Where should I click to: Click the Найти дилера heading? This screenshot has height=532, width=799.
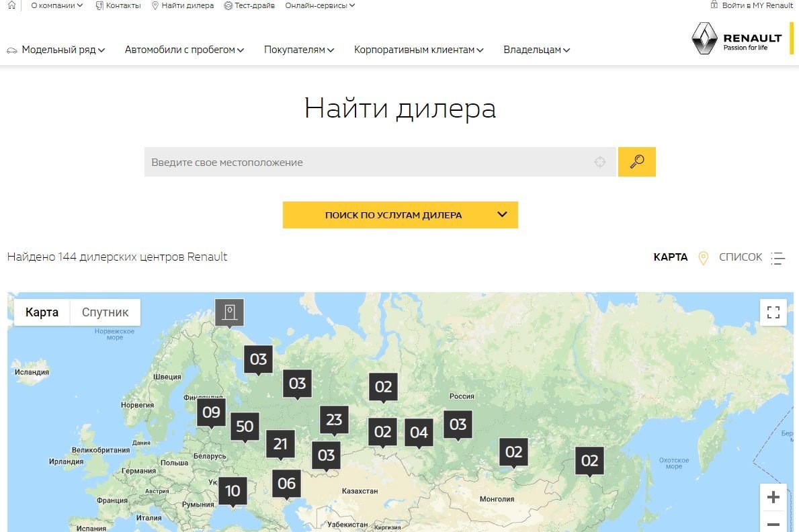[x=400, y=109]
